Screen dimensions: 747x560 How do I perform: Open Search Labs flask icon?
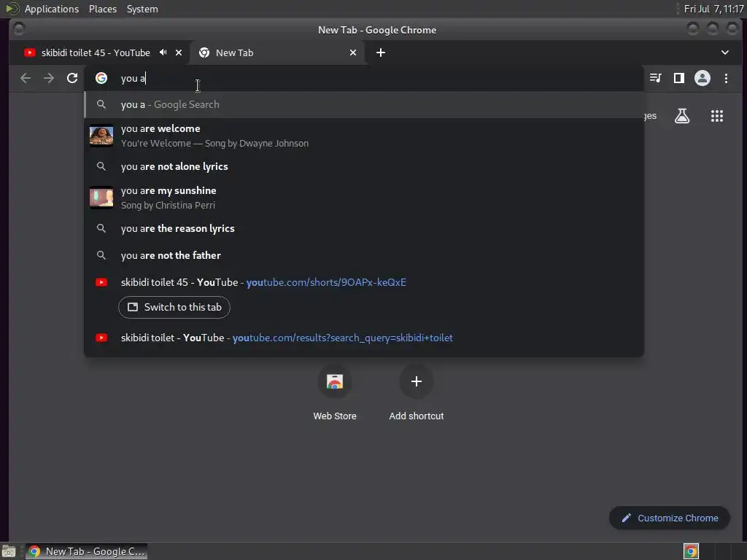pyautogui.click(x=682, y=116)
